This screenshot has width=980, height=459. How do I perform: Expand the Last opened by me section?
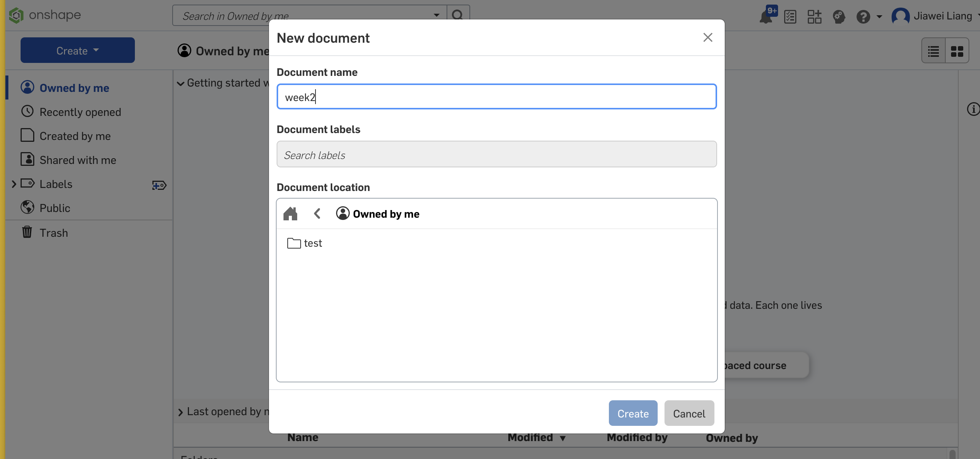tap(181, 412)
